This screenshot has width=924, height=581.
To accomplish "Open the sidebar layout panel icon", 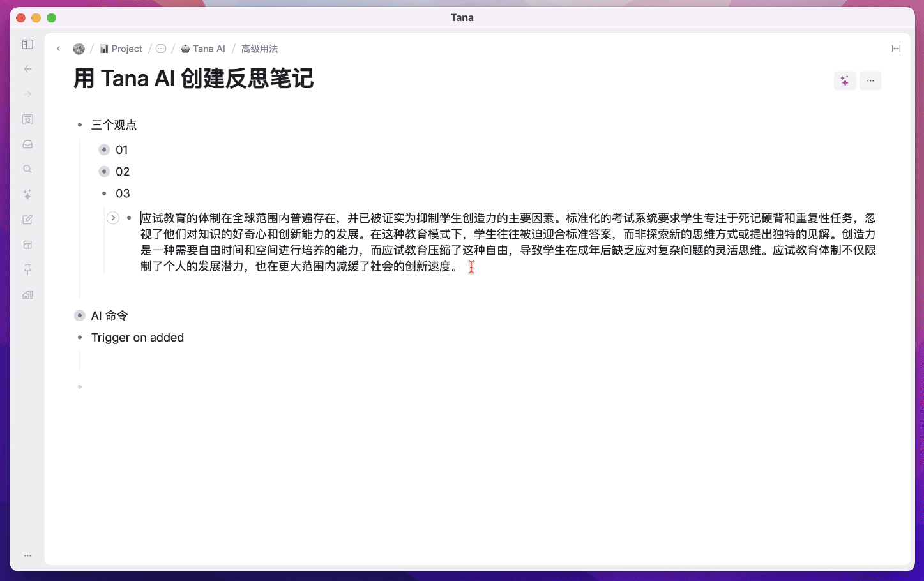I will [27, 245].
